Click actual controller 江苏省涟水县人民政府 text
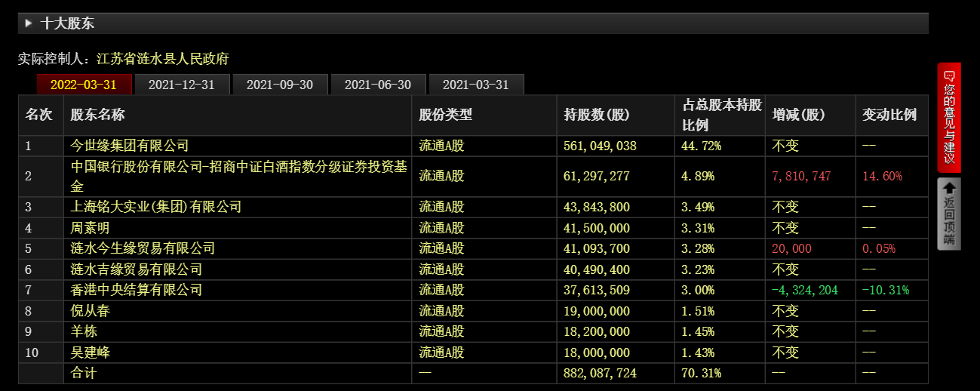Image resolution: width=980 pixels, height=391 pixels. tap(162, 59)
